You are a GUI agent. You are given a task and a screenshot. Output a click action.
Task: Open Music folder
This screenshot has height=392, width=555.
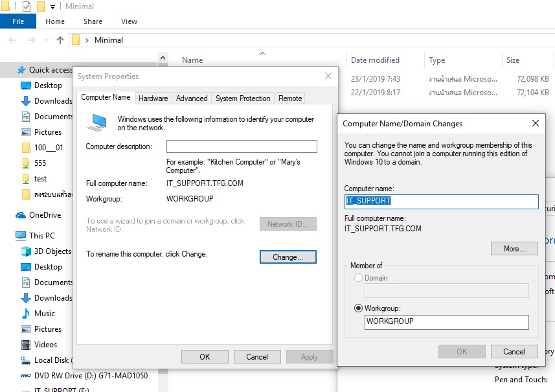pyautogui.click(x=38, y=314)
